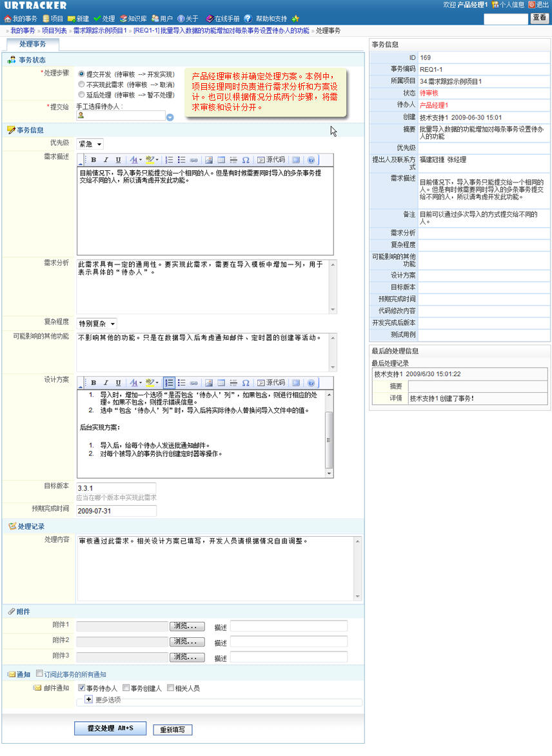Maximize the 设计方案 editor with fullscreen icon
The height and width of the screenshot is (756, 552).
296,383
